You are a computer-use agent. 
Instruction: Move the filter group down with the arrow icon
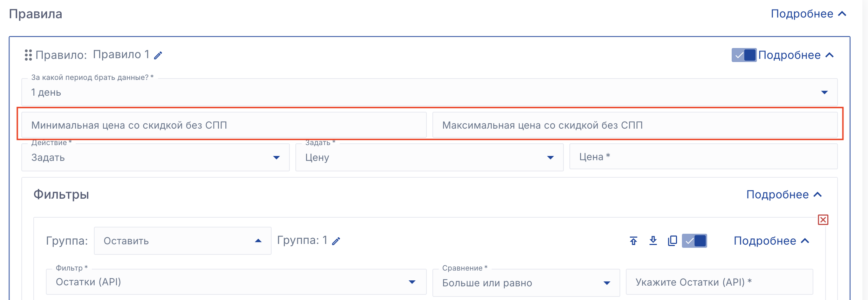pyautogui.click(x=653, y=241)
